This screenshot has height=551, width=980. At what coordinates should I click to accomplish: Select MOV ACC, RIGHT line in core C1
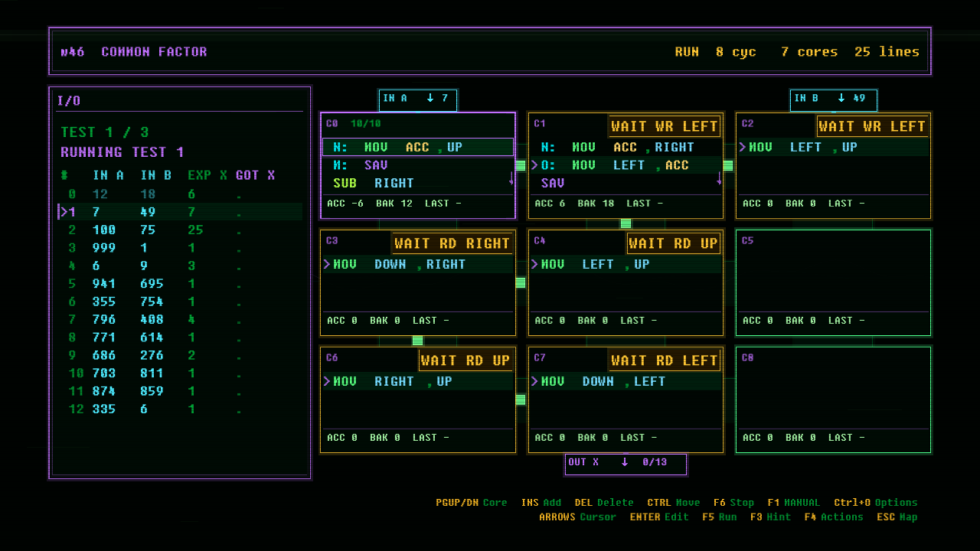(x=626, y=147)
